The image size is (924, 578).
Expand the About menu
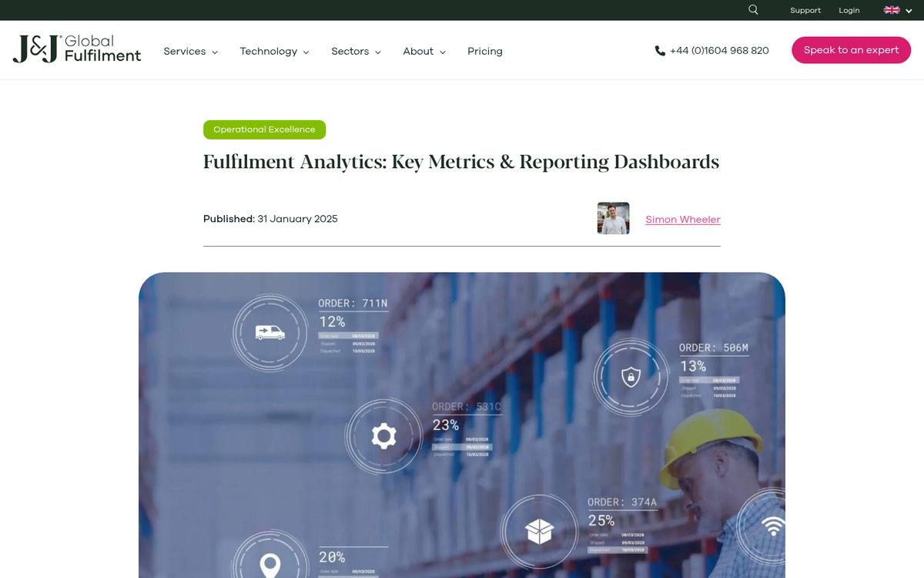click(x=423, y=52)
